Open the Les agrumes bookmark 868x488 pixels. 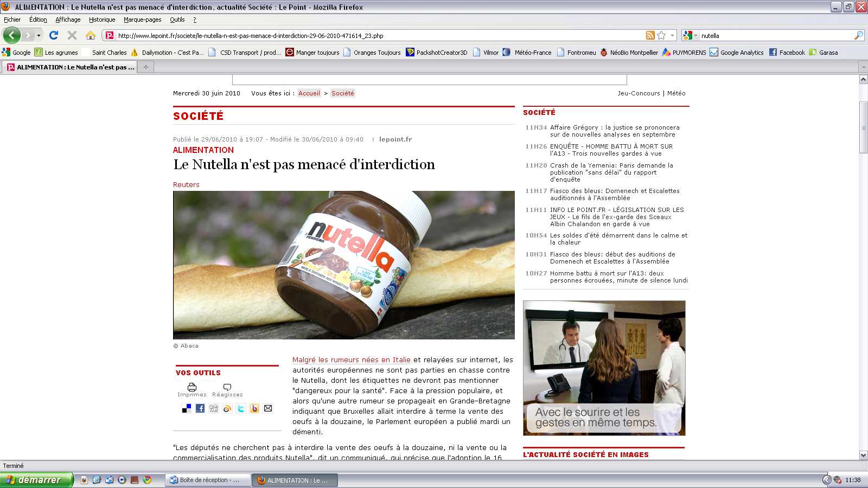point(56,52)
